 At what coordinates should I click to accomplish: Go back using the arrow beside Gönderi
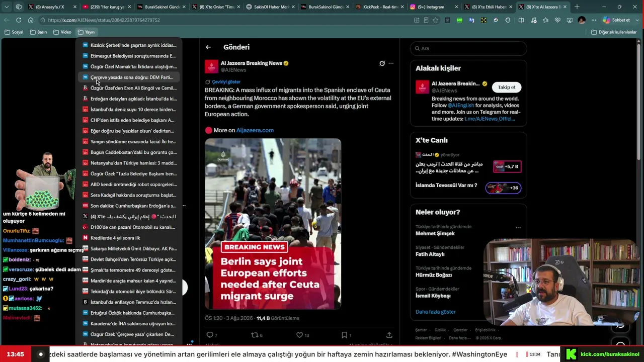tap(208, 47)
